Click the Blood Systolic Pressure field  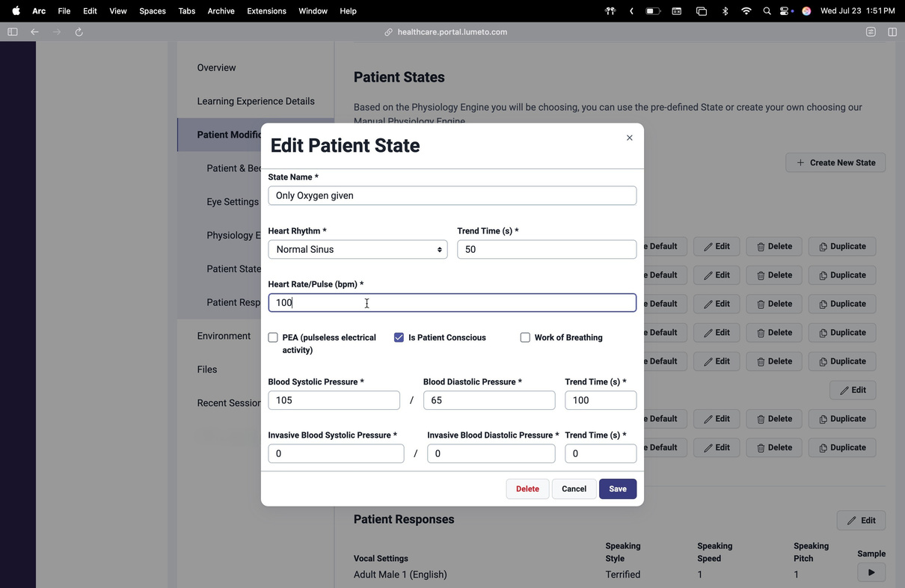334,400
